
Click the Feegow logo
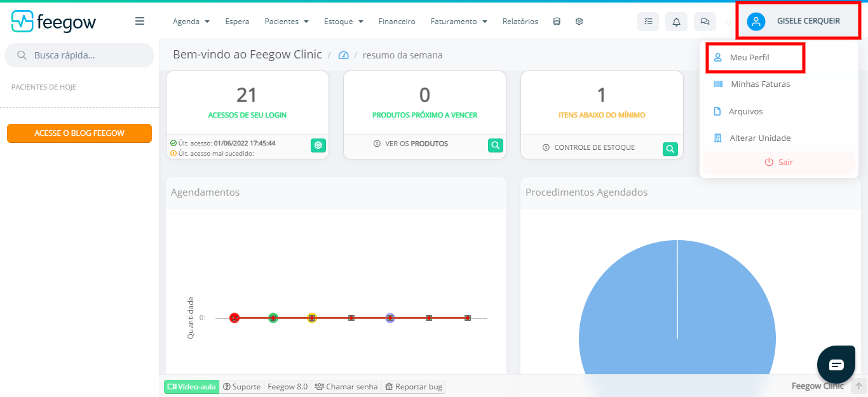click(x=53, y=22)
